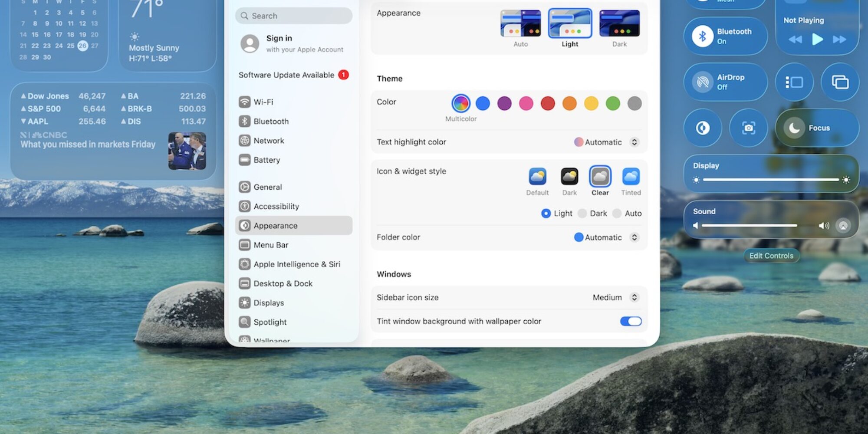This screenshot has height=434, width=868.
Task: Select the Dark appearance thumbnail
Action: (x=619, y=24)
